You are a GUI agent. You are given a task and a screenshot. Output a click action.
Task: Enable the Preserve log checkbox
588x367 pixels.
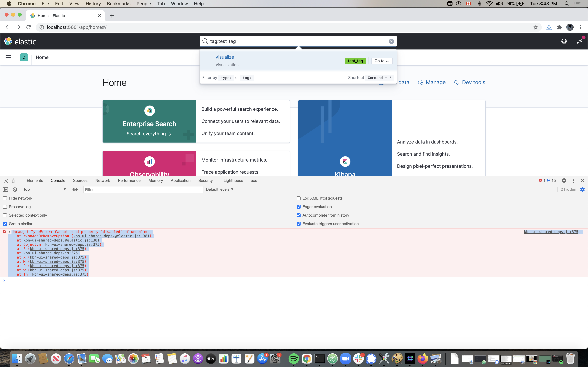click(5, 207)
